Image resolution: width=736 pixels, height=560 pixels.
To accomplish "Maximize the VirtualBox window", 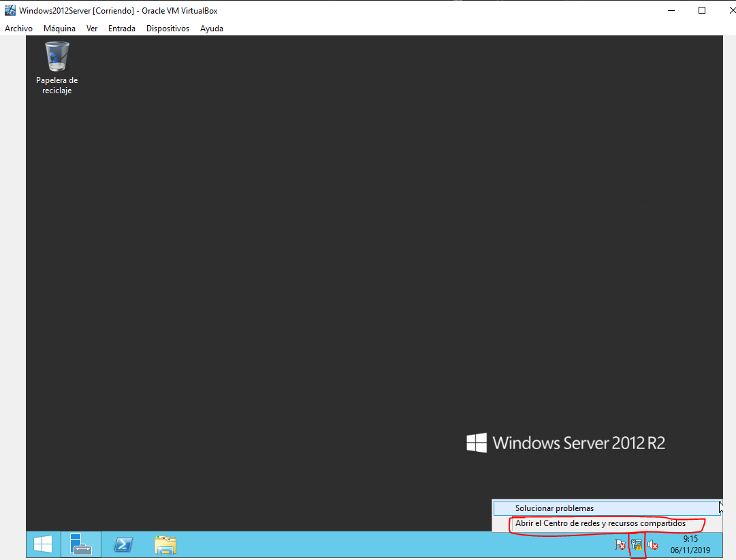I will tap(702, 10).
